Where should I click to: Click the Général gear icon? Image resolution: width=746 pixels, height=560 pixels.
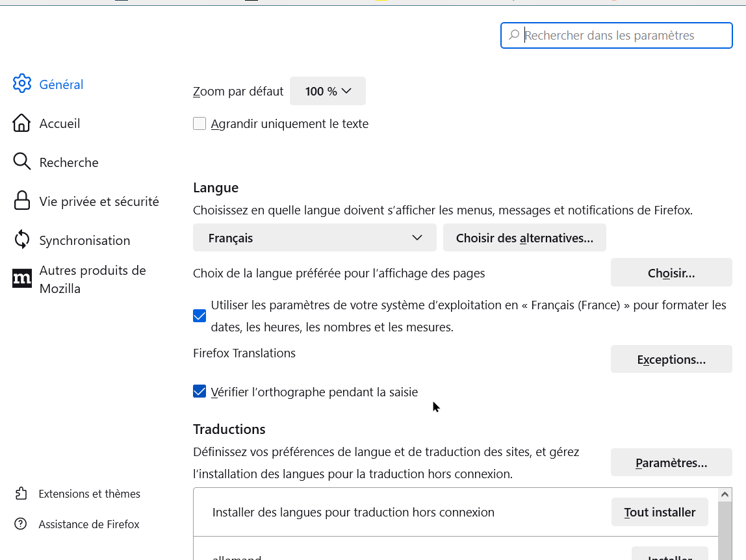[x=22, y=84]
